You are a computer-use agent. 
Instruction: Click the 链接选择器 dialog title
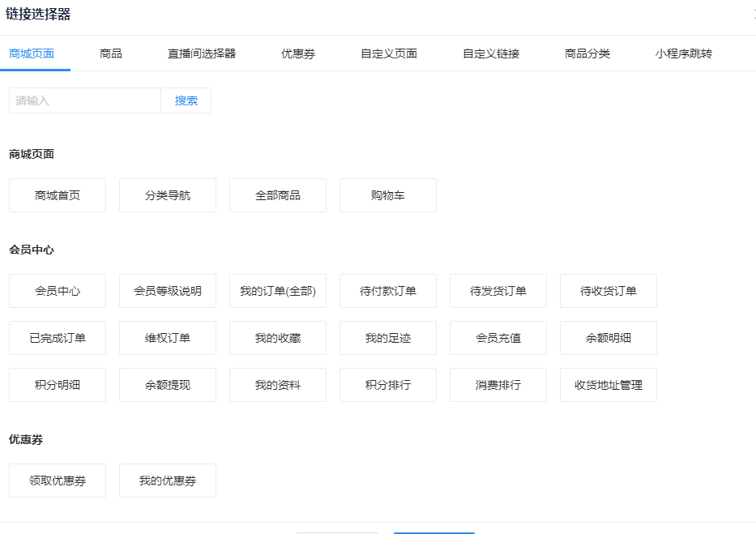pos(38,14)
